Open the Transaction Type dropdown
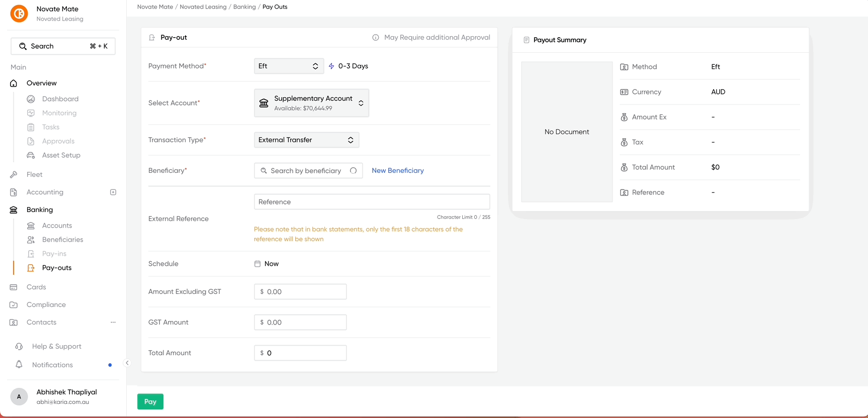 click(306, 140)
